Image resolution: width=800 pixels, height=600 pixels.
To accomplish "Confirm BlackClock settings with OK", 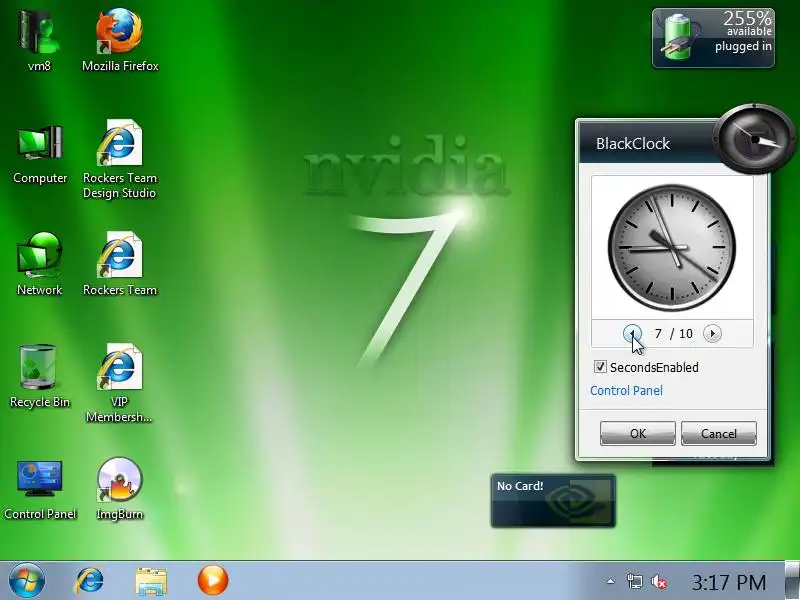I will [638, 433].
